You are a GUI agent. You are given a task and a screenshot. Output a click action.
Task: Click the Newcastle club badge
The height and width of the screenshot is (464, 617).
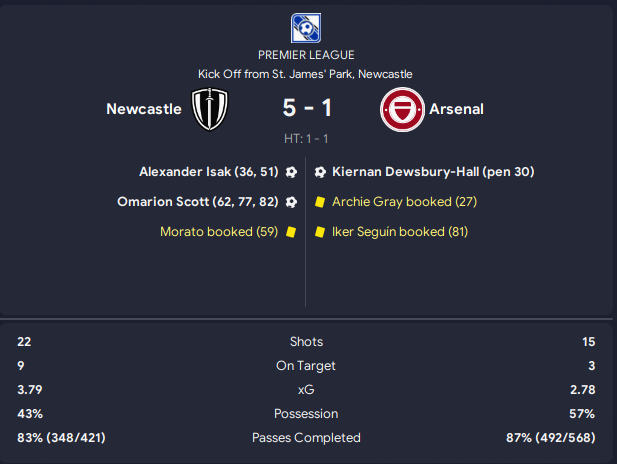click(x=211, y=109)
